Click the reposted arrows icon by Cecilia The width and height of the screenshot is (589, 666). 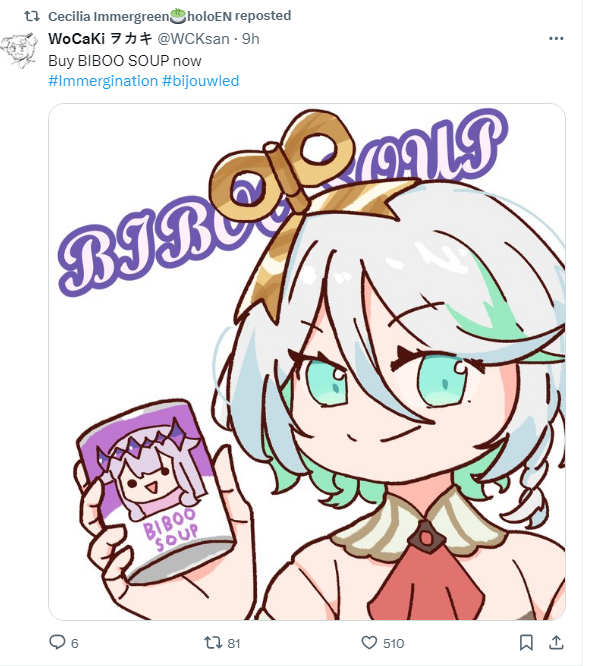click(32, 16)
